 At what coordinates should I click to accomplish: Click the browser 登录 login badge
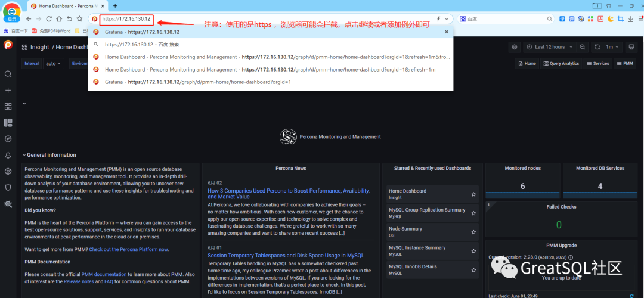[x=12, y=19]
